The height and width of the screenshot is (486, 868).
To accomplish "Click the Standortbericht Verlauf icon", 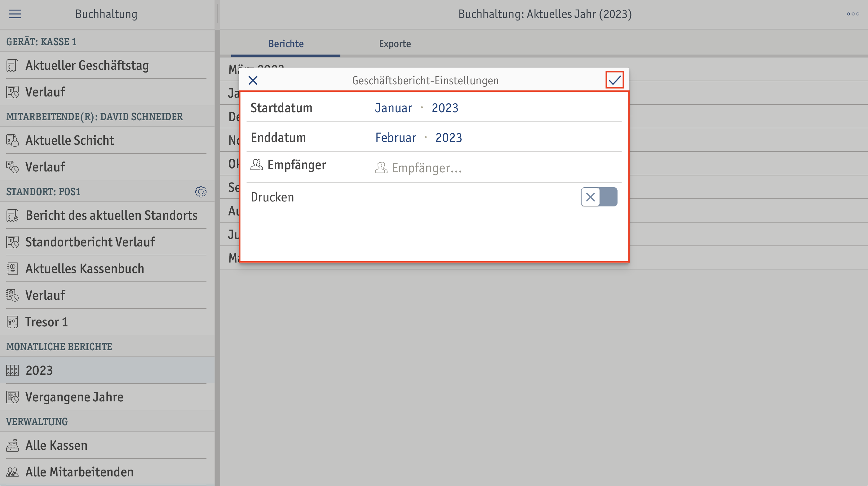I will click(x=12, y=242).
